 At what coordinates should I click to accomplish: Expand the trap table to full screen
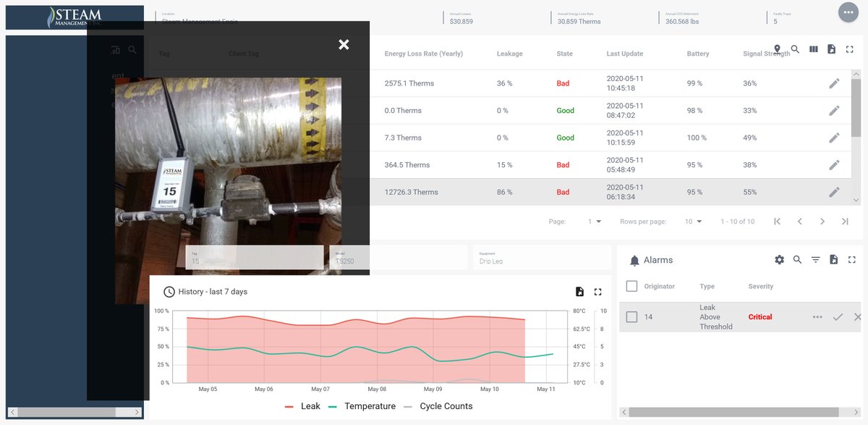coord(849,49)
